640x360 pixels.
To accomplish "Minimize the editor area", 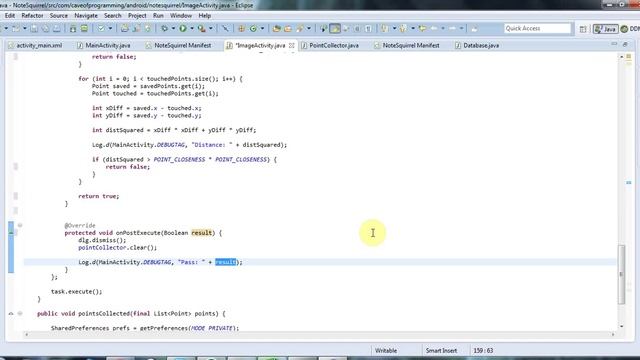I will (x=614, y=44).
